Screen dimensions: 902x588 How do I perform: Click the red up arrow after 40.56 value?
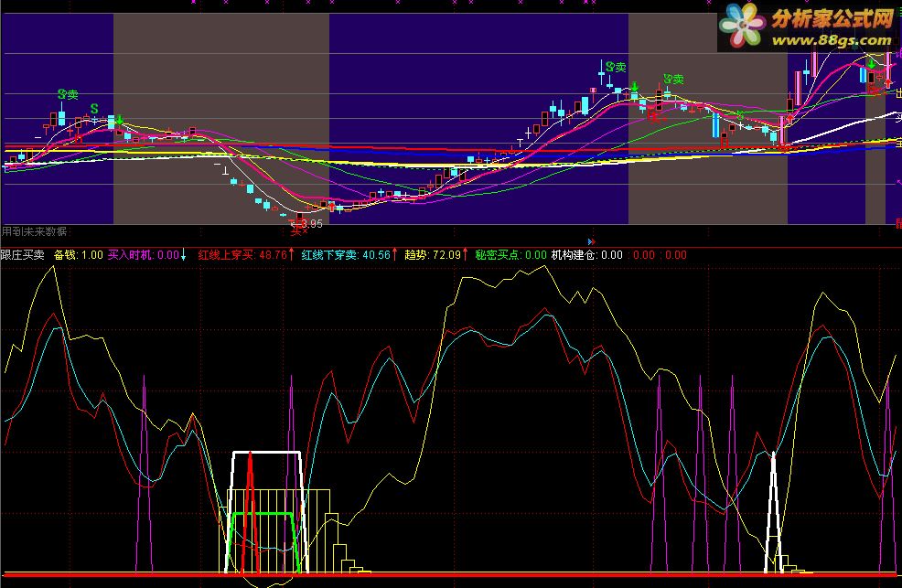(x=394, y=254)
